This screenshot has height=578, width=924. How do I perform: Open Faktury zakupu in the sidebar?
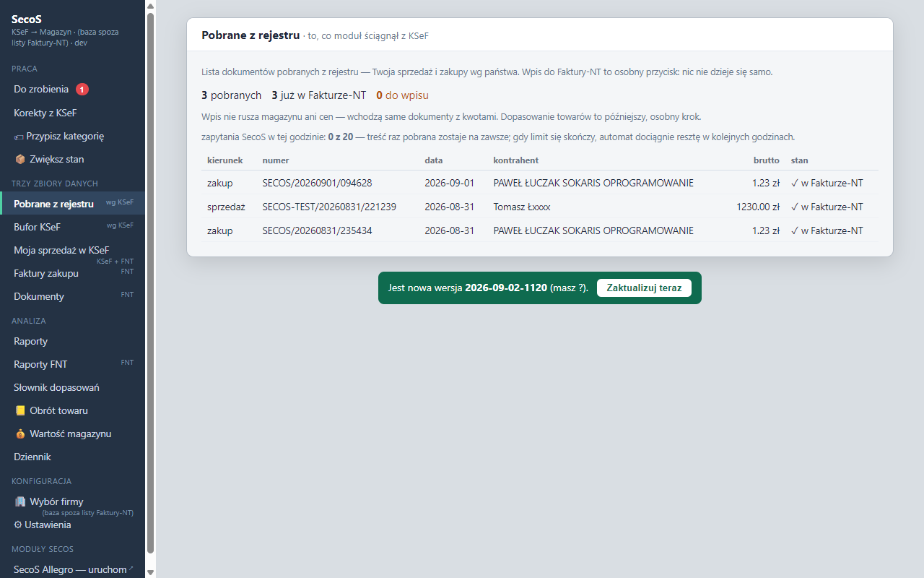(72, 273)
